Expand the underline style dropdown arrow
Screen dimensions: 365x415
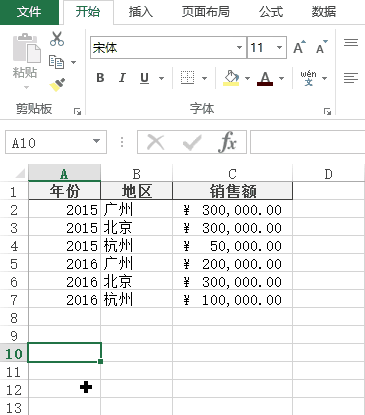161,79
